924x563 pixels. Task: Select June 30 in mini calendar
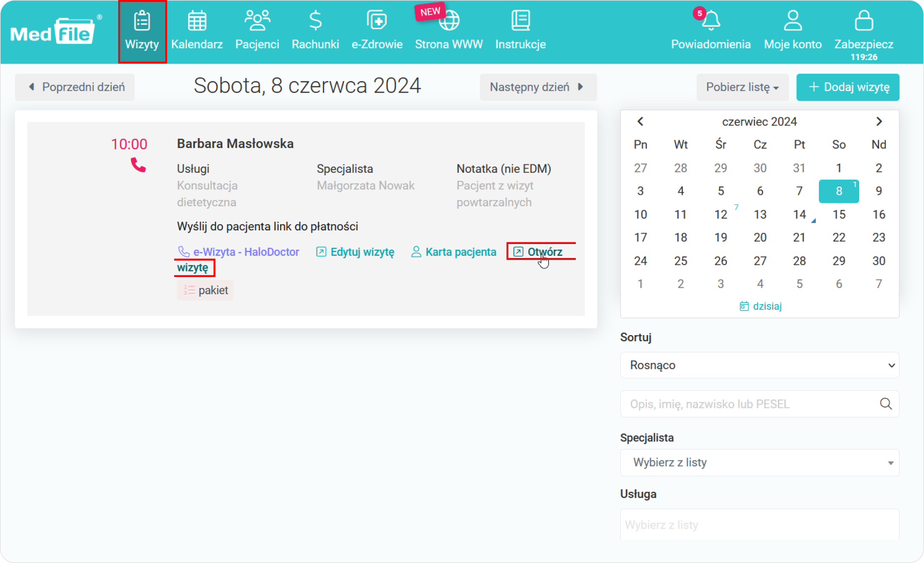pos(879,261)
